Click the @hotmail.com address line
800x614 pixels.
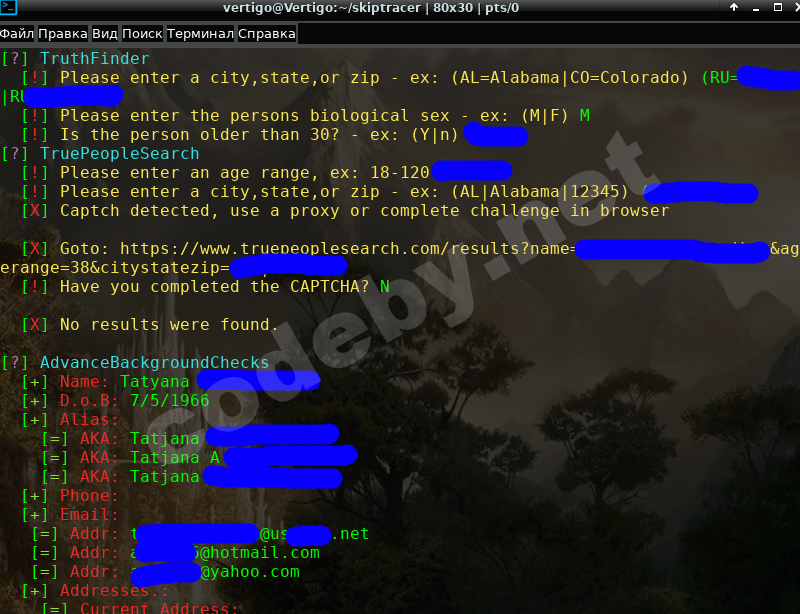[176, 553]
